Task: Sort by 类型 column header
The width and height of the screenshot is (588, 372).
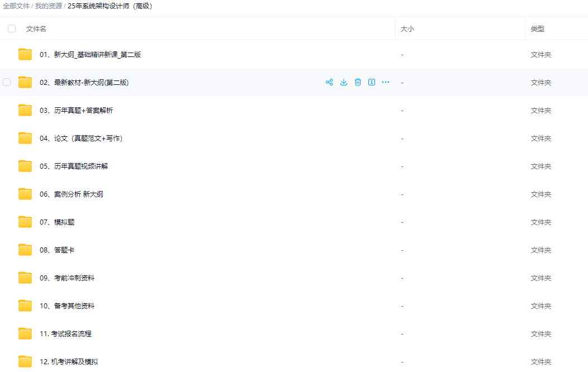Action: tap(537, 29)
